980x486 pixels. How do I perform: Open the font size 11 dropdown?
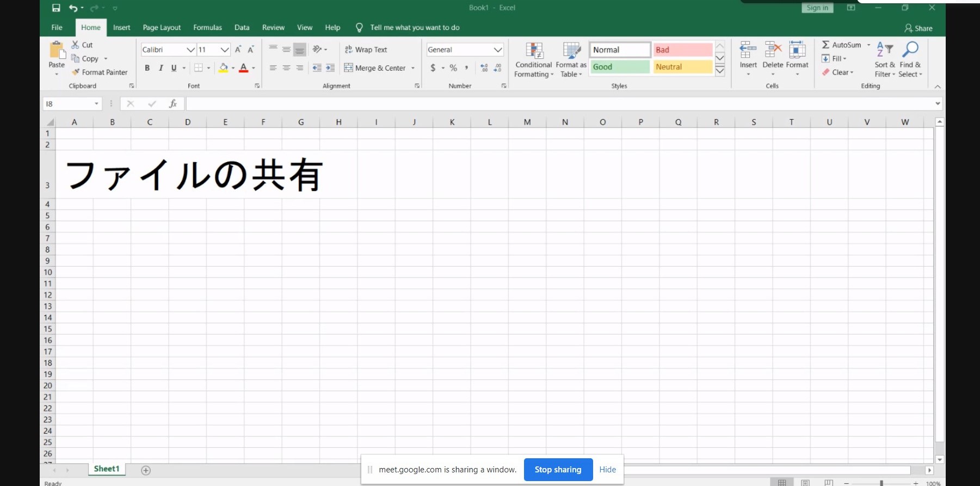coord(224,50)
